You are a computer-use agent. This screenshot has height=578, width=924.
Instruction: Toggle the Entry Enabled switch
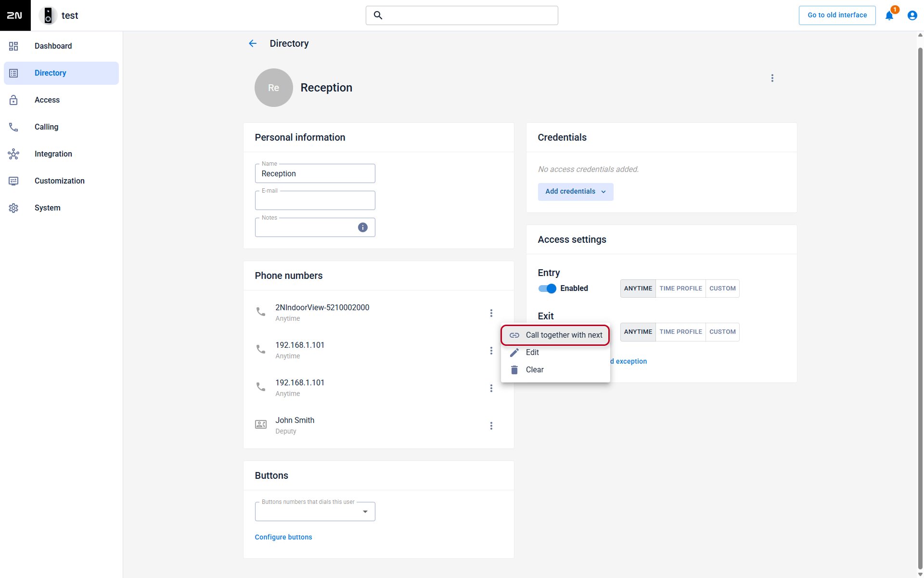tap(547, 289)
